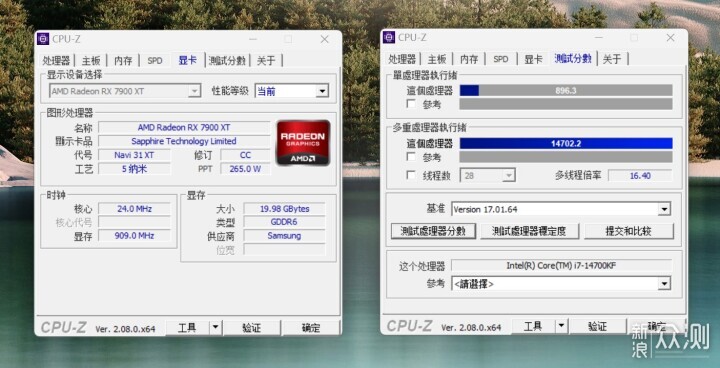The width and height of the screenshot is (720, 368).
Task: Click 測試處理器分數 button
Action: [x=433, y=231]
